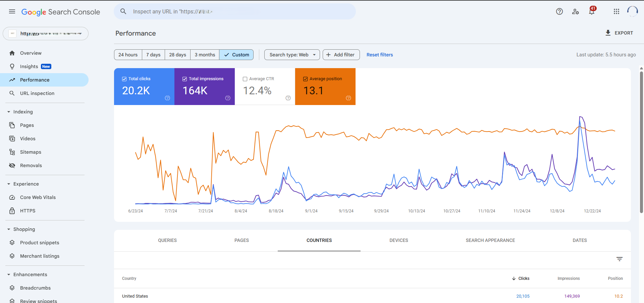Open the Search type: Web dropdown

tap(292, 55)
